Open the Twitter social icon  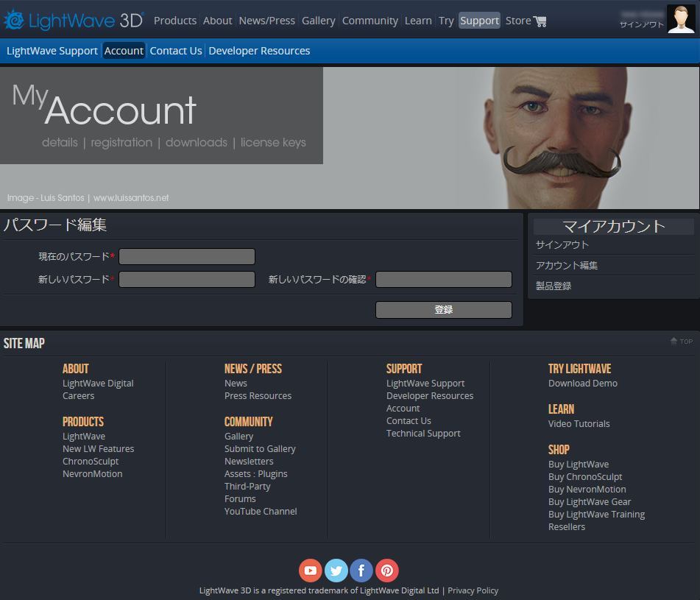pyautogui.click(x=336, y=570)
